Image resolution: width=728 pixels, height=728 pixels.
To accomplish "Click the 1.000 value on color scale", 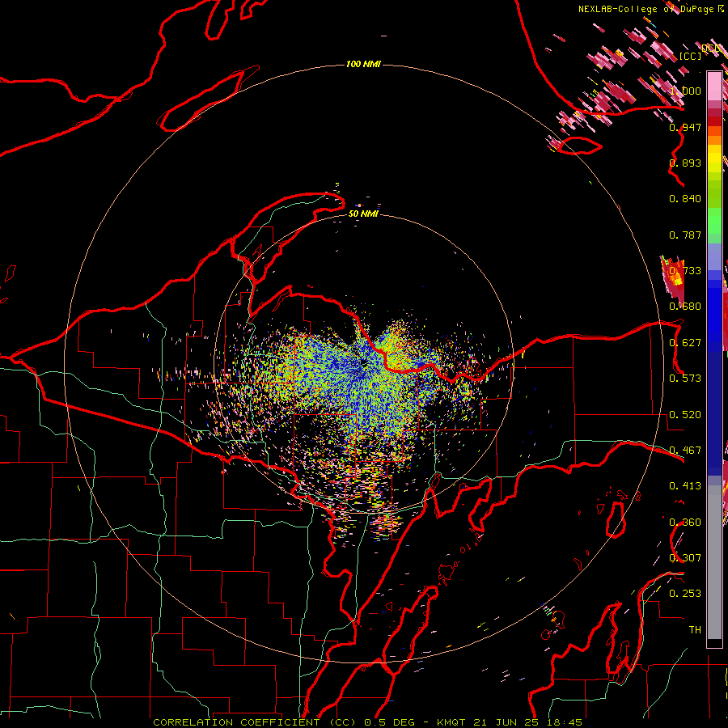I will pyautogui.click(x=685, y=91).
